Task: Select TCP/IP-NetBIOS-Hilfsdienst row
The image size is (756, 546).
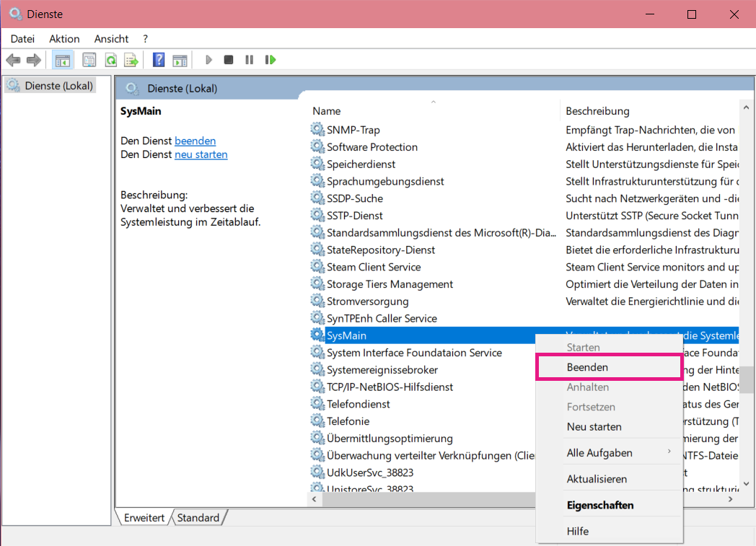Action: tap(422, 387)
